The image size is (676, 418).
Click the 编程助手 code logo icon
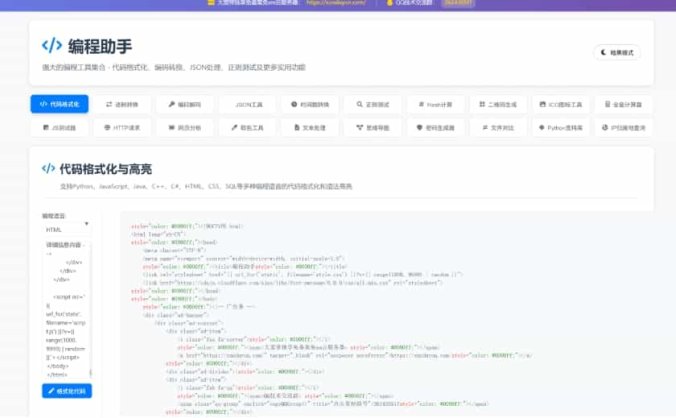[x=52, y=45]
